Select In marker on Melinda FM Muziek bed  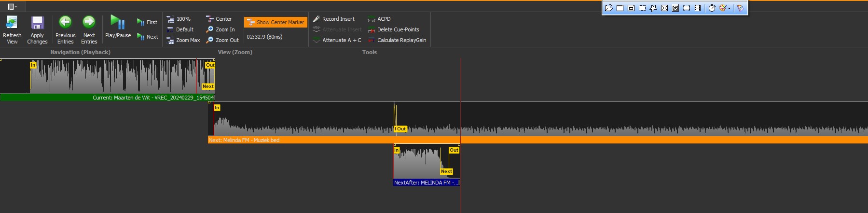coord(217,108)
